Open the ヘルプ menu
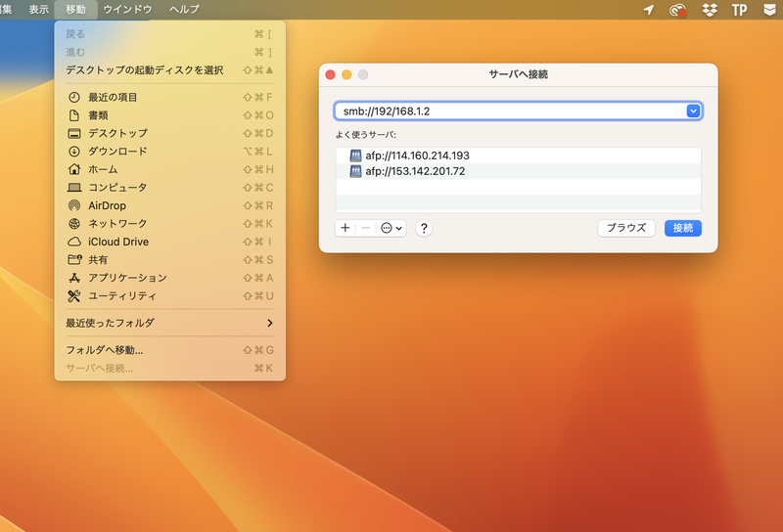This screenshot has height=532, width=783. pos(184,10)
